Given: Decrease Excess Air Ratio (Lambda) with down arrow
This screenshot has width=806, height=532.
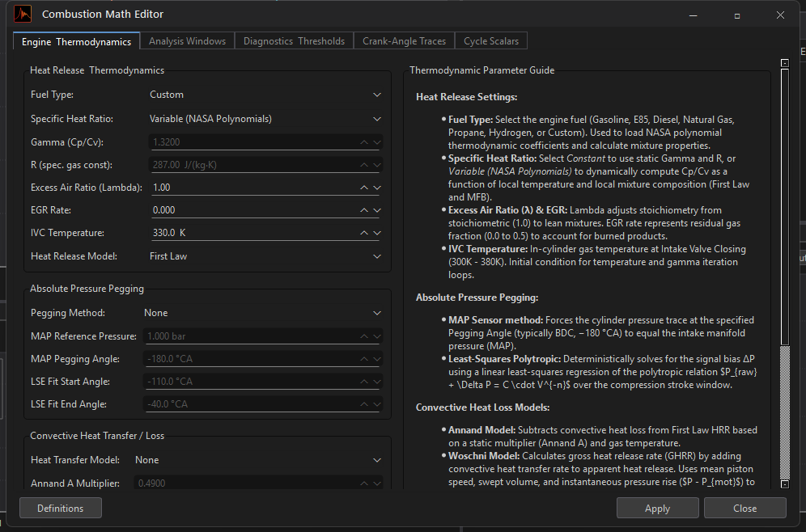Looking at the screenshot, I should click(x=377, y=188).
